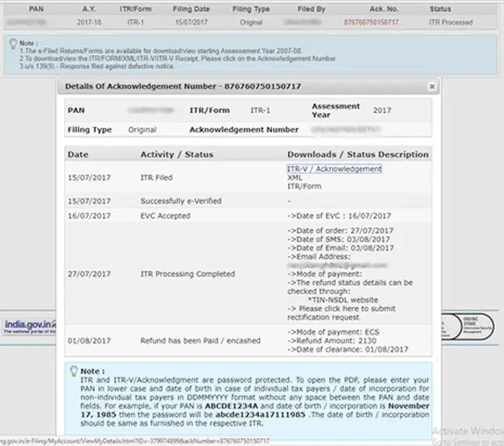Open the ITR/Form download link
Screen dimensions: 504x446
pos(304,186)
